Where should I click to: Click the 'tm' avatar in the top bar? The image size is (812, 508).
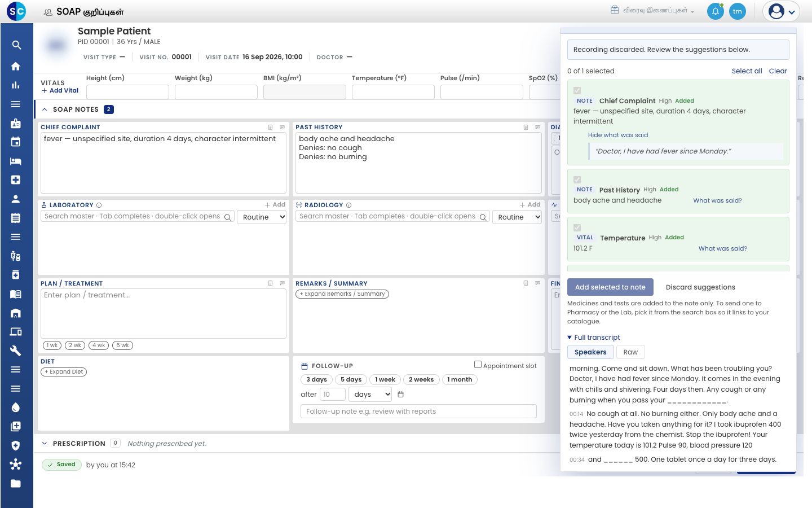[738, 11]
